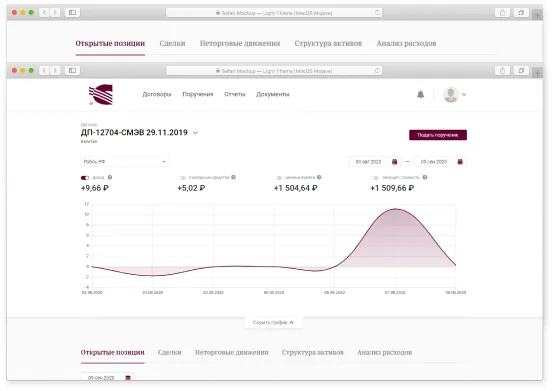Screen dimensions: 552x391
Task: Enable the Ценные бумаги toggle
Action: [278, 178]
